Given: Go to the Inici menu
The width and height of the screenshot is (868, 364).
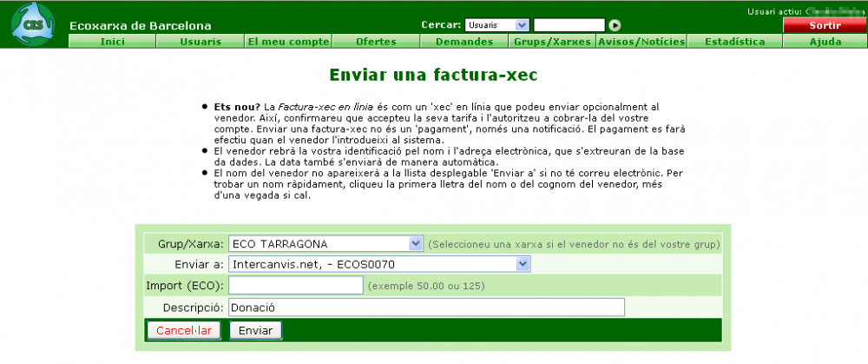Looking at the screenshot, I should point(113,42).
